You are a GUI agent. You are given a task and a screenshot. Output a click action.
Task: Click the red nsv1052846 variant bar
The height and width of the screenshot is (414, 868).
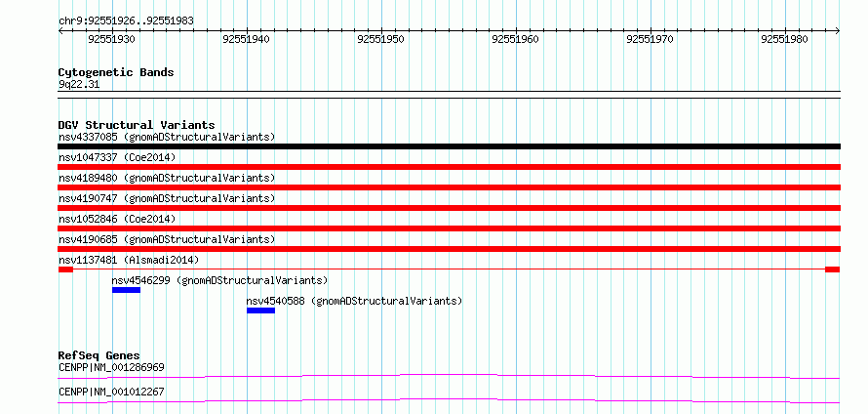(x=449, y=228)
